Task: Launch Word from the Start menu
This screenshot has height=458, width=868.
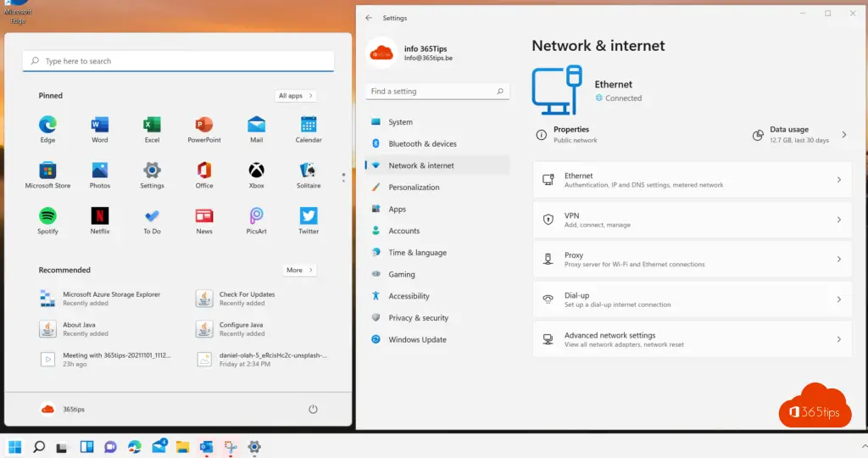Action: pos(100,129)
